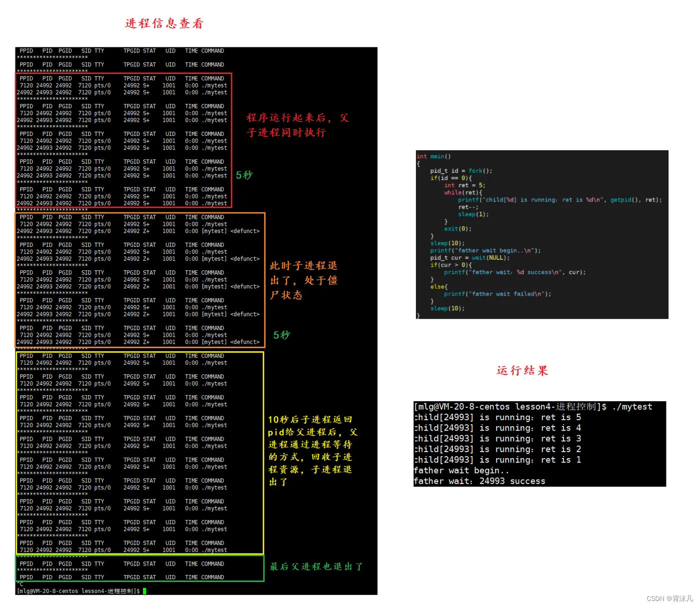Click the output line "ret is 2"
This screenshot has width=700, height=606.
pos(497,449)
